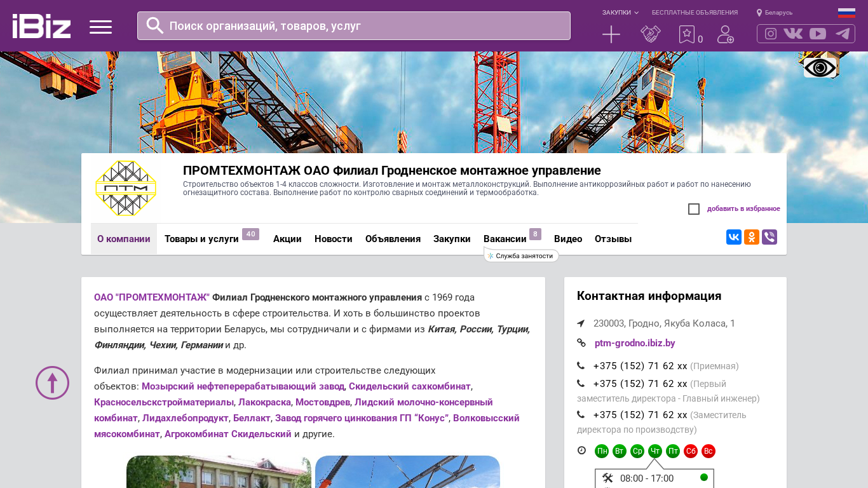
Task: Open the ptm-grodno.ibiz.by website link
Action: [x=635, y=343]
